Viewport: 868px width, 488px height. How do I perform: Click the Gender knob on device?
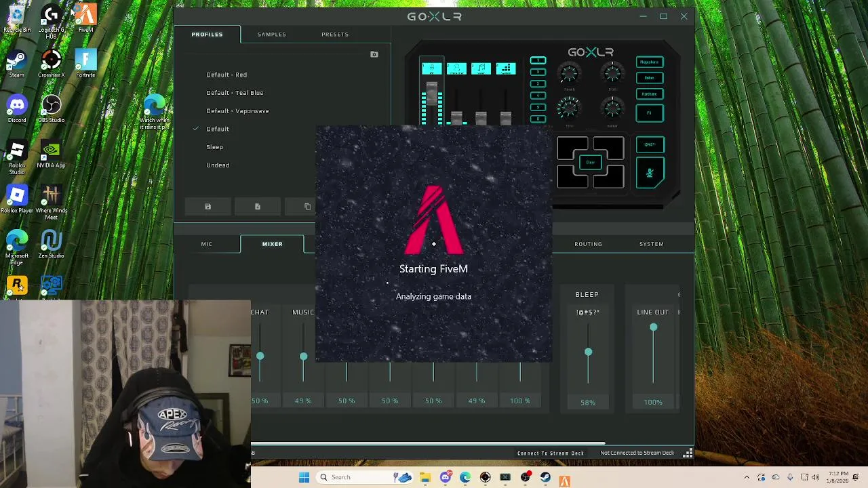[612, 108]
